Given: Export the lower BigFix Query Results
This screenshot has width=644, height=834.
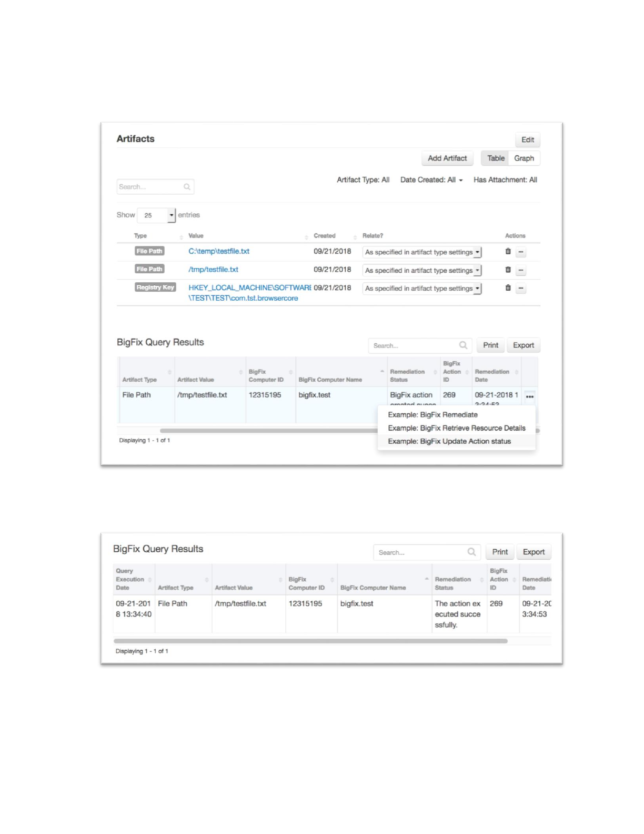Looking at the screenshot, I should [534, 552].
